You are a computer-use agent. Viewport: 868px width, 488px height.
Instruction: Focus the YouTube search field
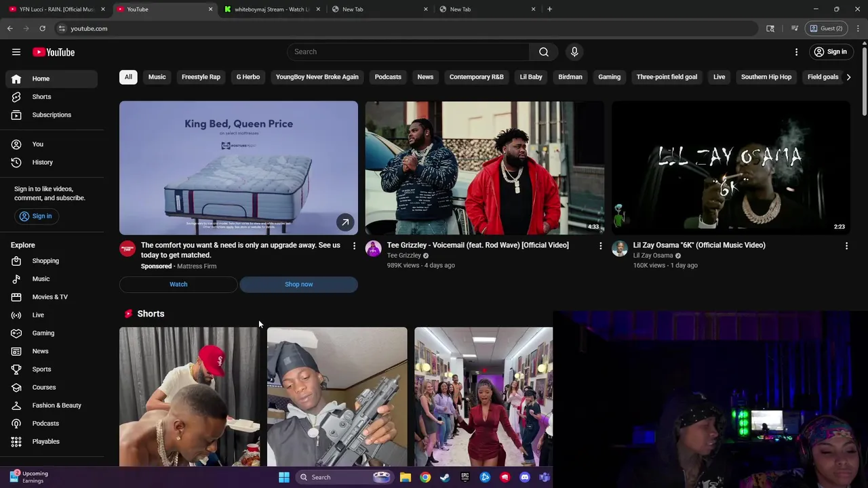click(x=409, y=52)
